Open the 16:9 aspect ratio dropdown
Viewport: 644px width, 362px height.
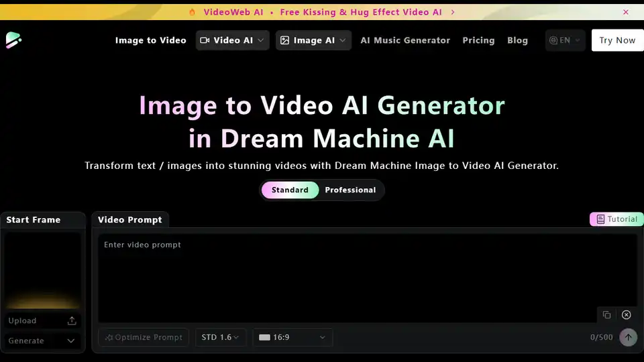pyautogui.click(x=292, y=337)
